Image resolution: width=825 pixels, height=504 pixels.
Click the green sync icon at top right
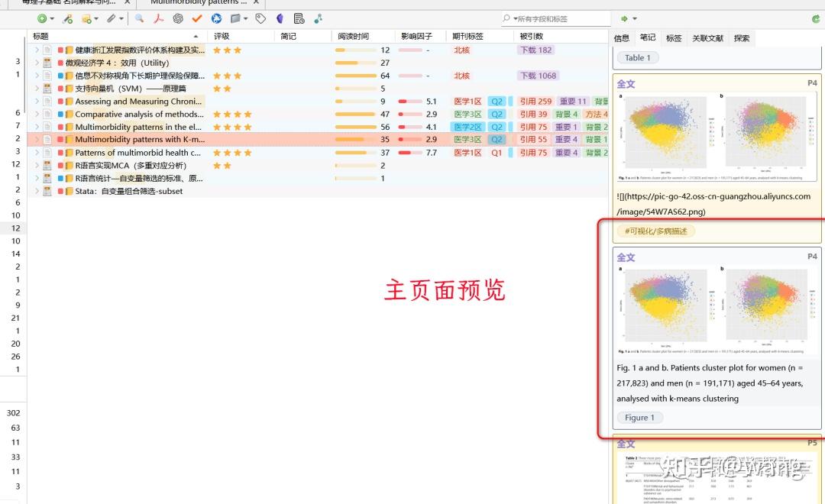(816, 18)
